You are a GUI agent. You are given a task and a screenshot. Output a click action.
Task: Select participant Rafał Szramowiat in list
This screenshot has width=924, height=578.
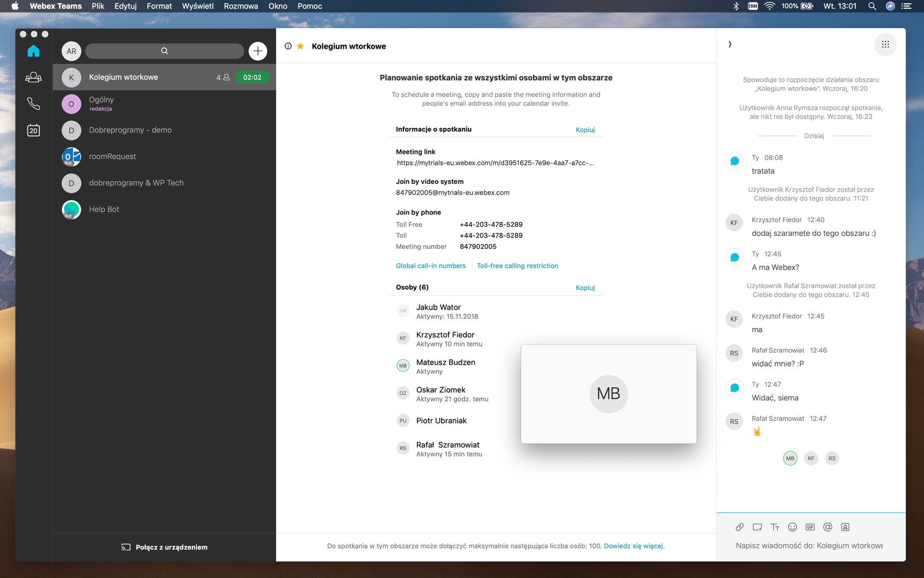coord(441,449)
